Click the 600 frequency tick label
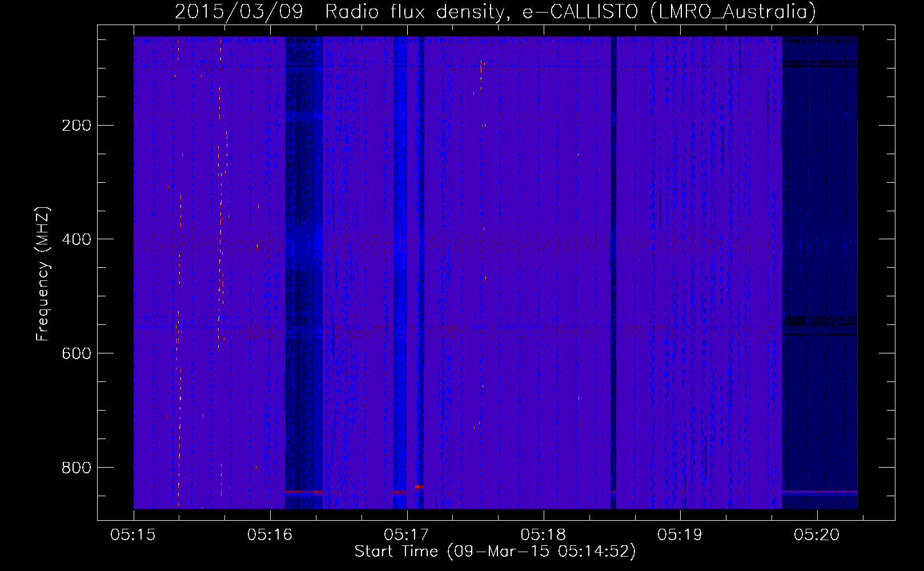The height and width of the screenshot is (571, 924). tap(76, 354)
